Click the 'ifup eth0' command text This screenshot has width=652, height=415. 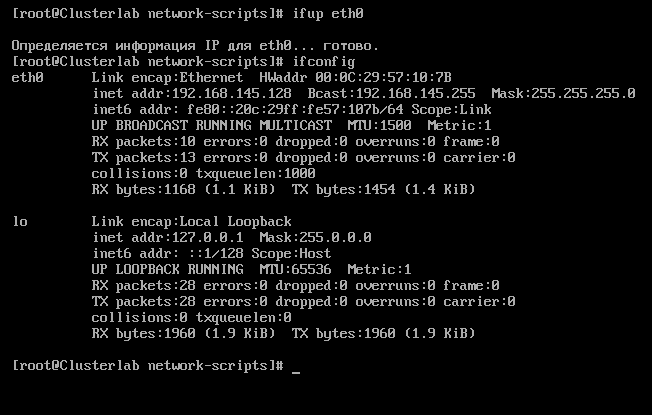point(328,14)
